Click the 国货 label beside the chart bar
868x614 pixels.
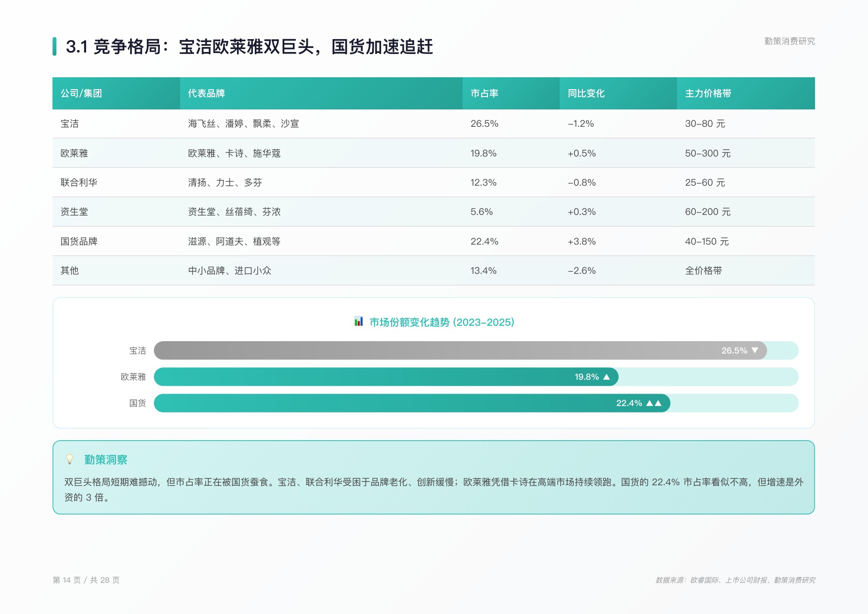pyautogui.click(x=138, y=403)
